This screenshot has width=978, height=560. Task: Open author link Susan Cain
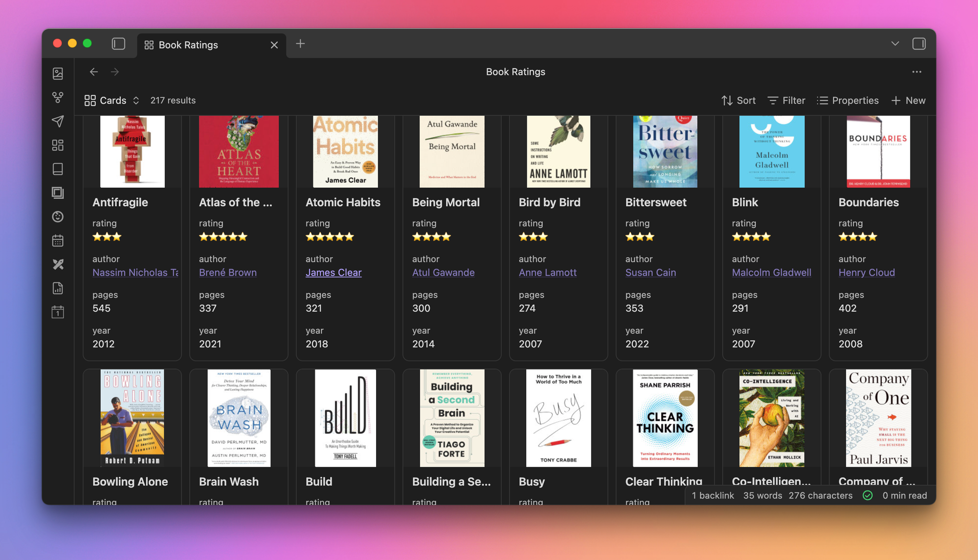click(651, 273)
